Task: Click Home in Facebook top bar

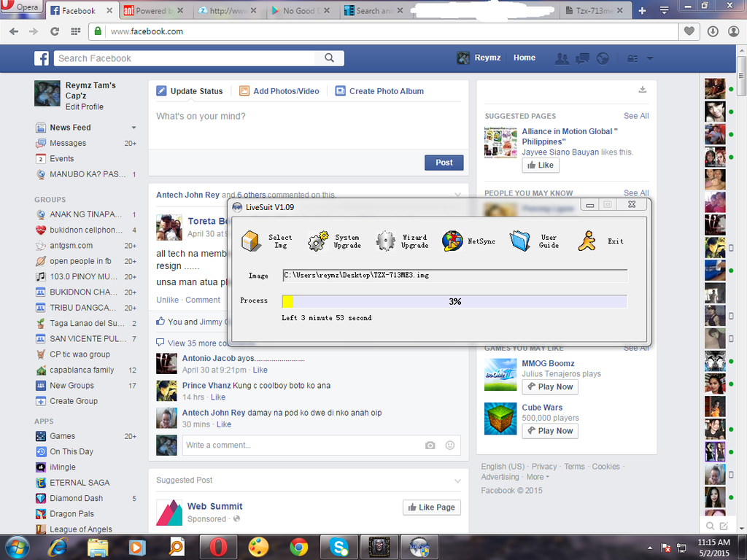Action: pos(525,58)
